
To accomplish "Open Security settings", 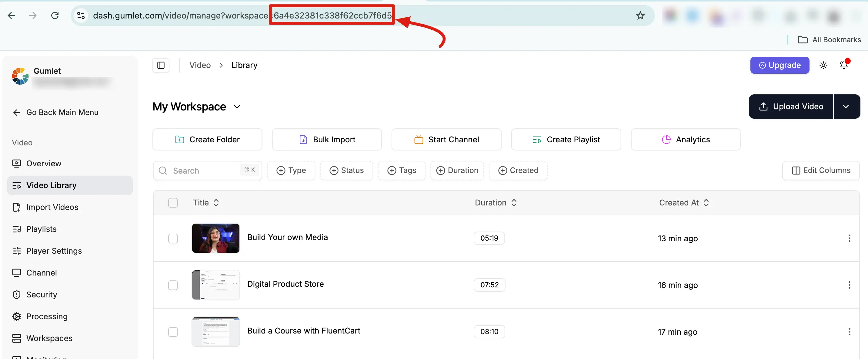I will 35,295.
